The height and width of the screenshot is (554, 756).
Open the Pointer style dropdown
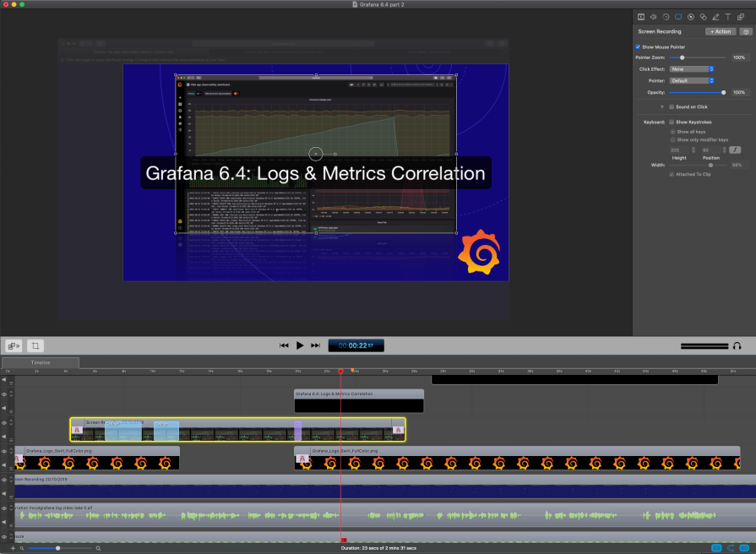coord(692,80)
